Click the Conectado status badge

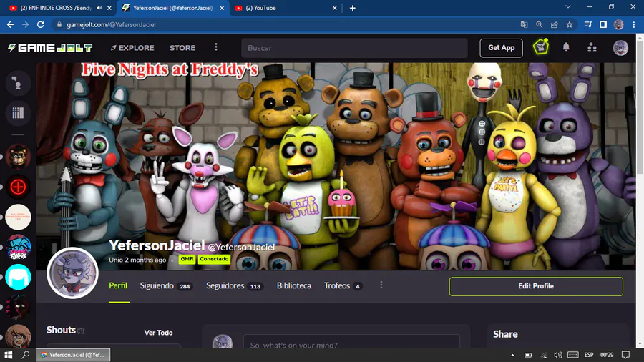pyautogui.click(x=214, y=259)
